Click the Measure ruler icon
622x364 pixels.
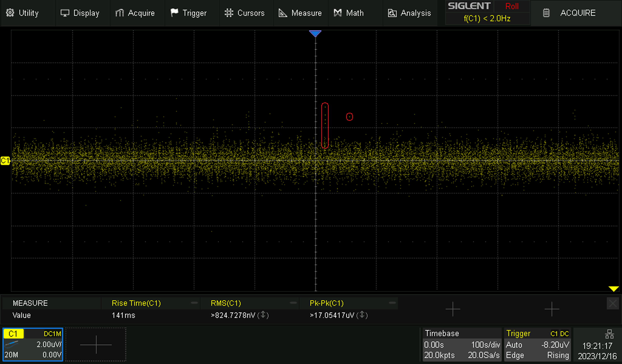coord(283,13)
